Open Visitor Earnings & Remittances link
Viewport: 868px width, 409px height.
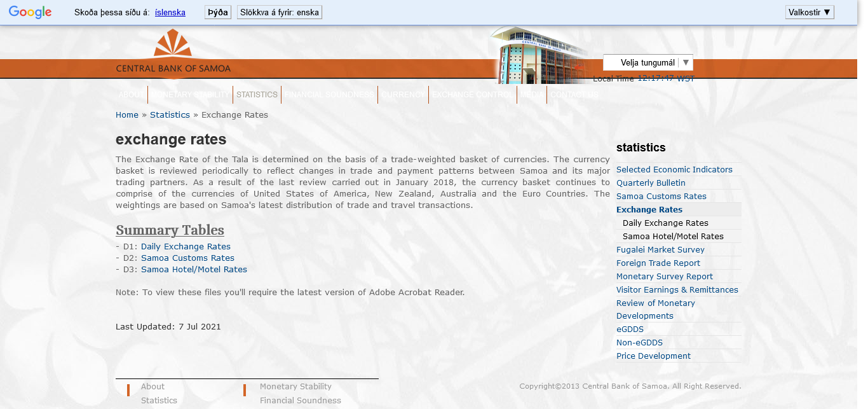677,290
